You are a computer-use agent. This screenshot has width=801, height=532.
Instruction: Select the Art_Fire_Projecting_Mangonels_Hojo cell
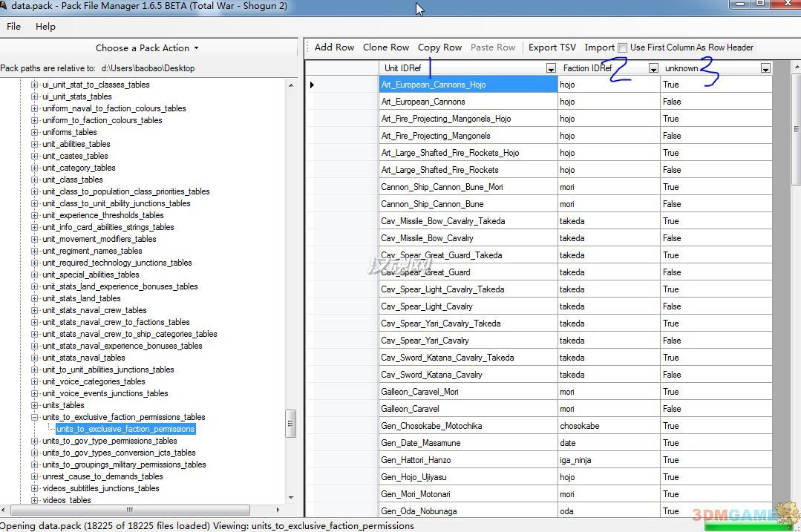point(468,119)
